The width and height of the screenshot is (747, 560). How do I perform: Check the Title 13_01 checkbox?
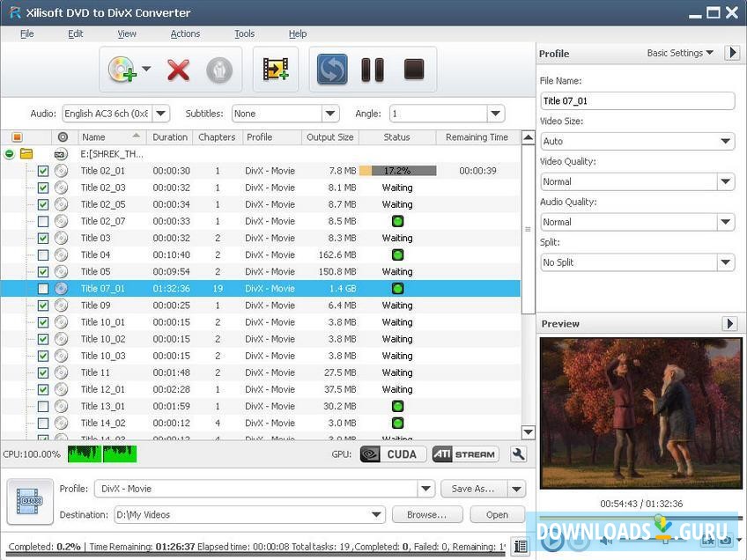[x=43, y=406]
